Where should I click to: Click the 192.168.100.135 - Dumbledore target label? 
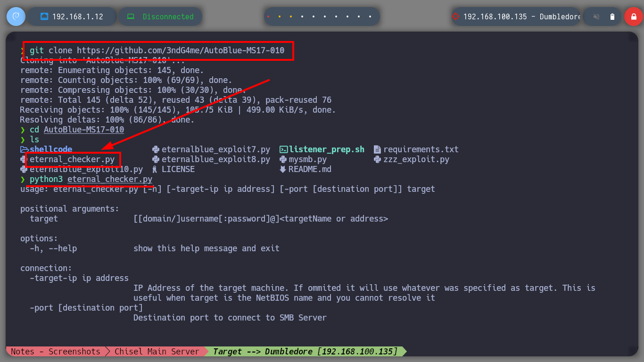pyautogui.click(x=522, y=16)
